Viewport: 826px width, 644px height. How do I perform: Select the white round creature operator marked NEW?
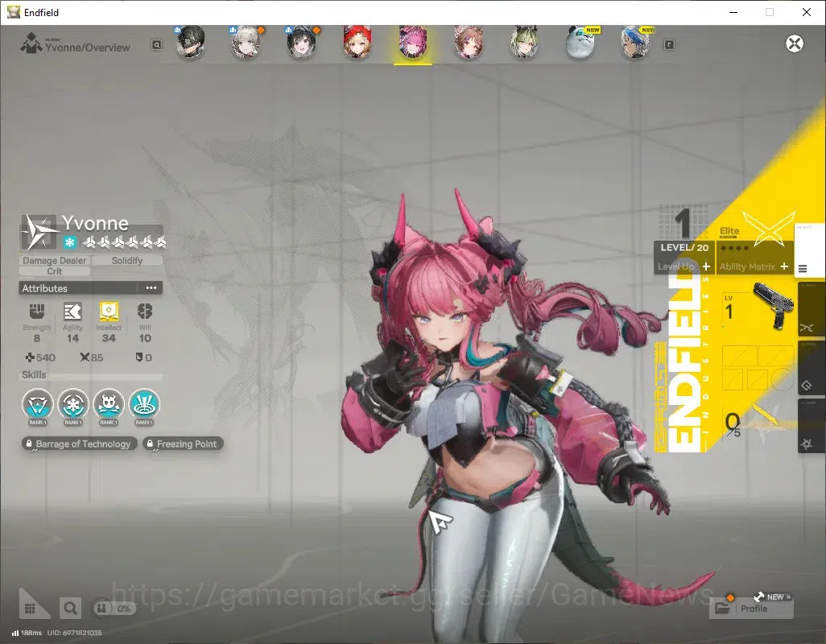point(580,43)
